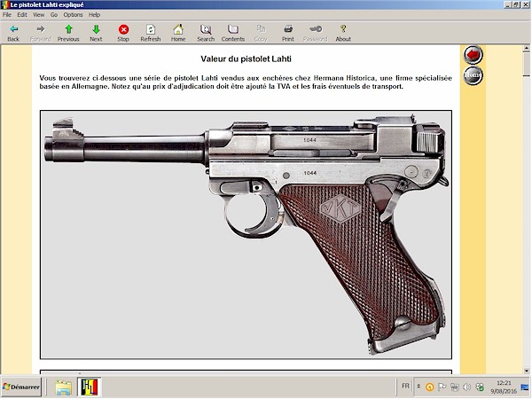Viewport: 532px width, 399px height.
Task: Click the round grey Home page button
Action: click(x=473, y=75)
